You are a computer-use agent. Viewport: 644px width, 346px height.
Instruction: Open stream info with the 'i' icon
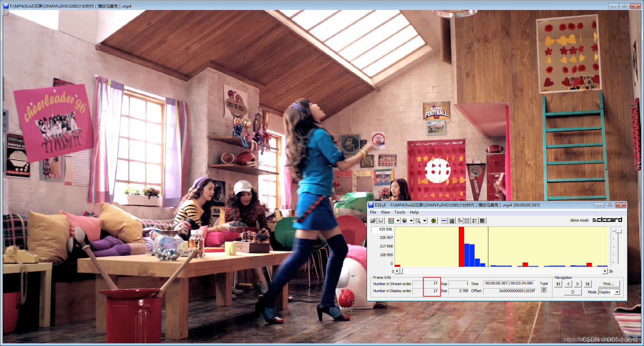(433, 221)
